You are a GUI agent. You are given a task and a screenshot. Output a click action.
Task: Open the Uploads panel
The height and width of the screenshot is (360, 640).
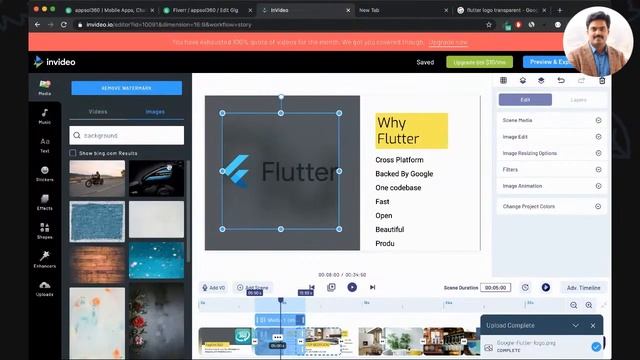pyautogui.click(x=44, y=288)
